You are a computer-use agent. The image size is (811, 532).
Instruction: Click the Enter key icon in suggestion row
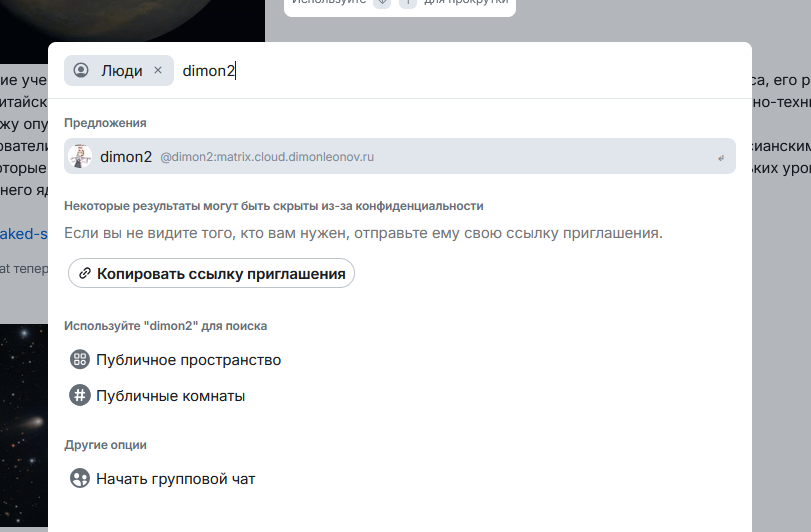(720, 158)
